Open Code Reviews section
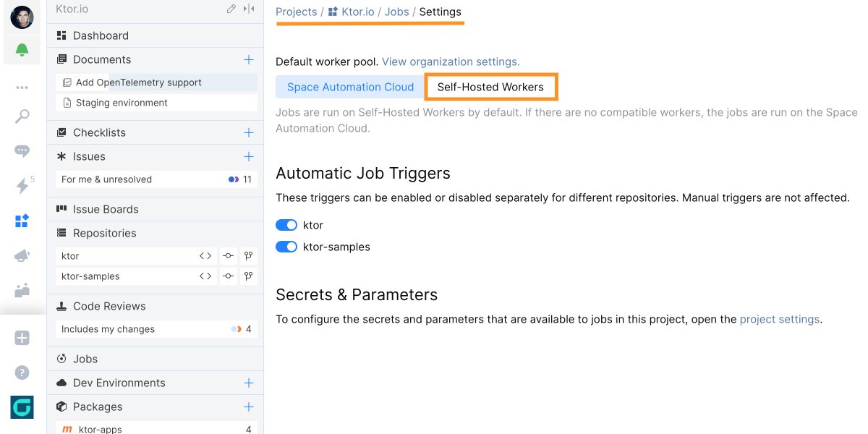This screenshot has width=868, height=434. pyautogui.click(x=109, y=306)
